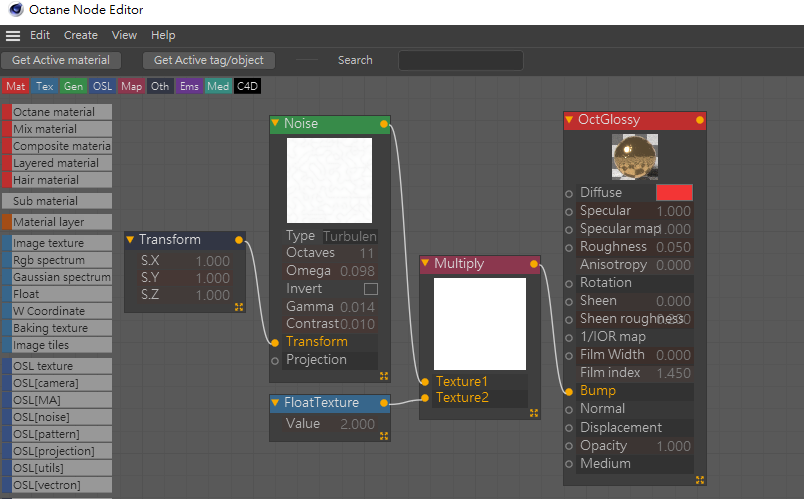The image size is (804, 499).
Task: Click the red Diffuse color swatch
Action: (x=674, y=193)
